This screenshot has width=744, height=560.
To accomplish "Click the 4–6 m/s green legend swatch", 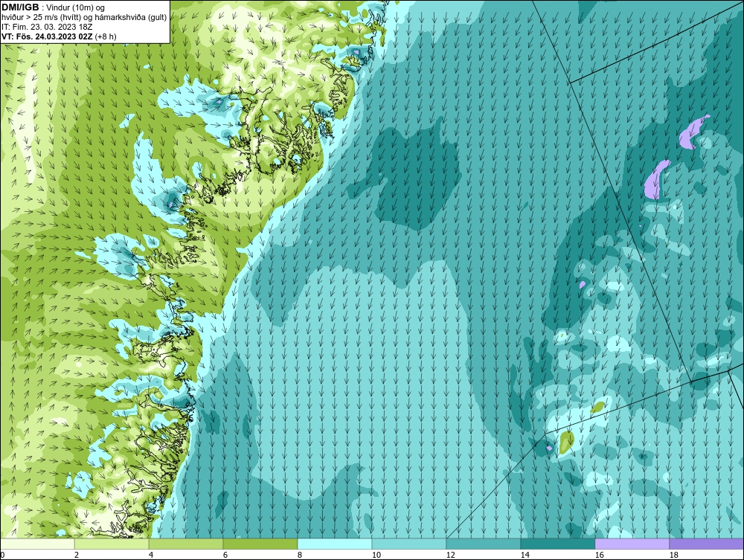I will coord(186,544).
